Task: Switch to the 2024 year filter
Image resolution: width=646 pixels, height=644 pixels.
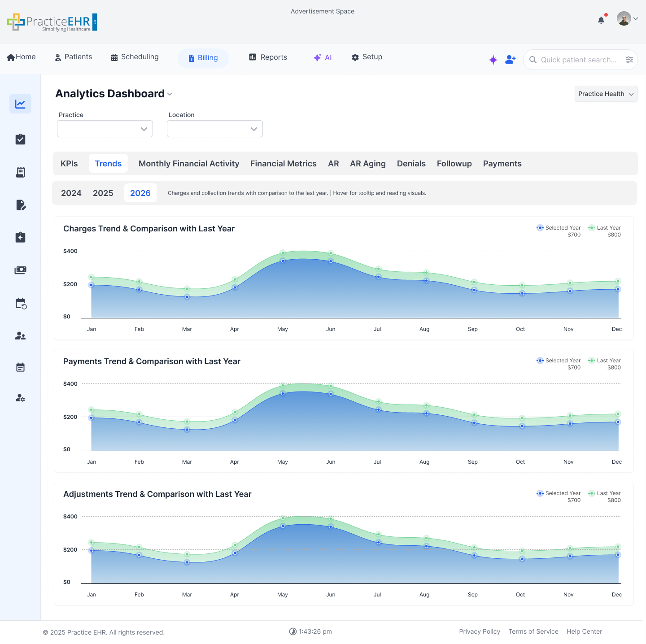Action: click(x=71, y=193)
